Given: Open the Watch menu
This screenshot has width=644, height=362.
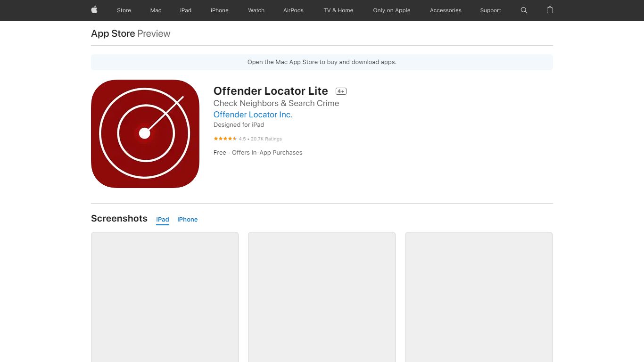Looking at the screenshot, I should pos(256,10).
